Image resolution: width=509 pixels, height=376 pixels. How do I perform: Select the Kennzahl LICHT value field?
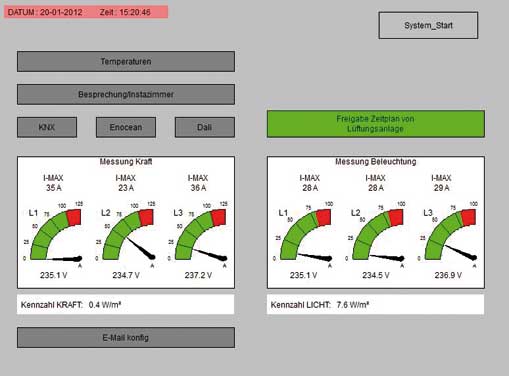click(x=375, y=304)
